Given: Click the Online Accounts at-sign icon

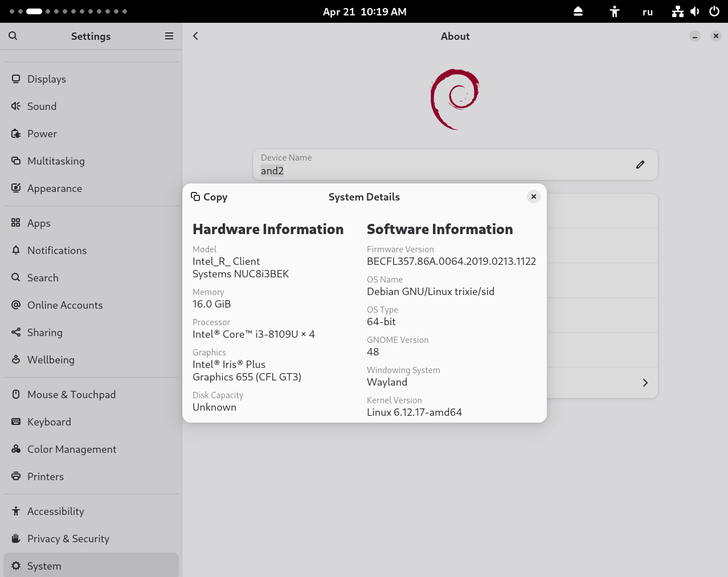Looking at the screenshot, I should click(16, 305).
